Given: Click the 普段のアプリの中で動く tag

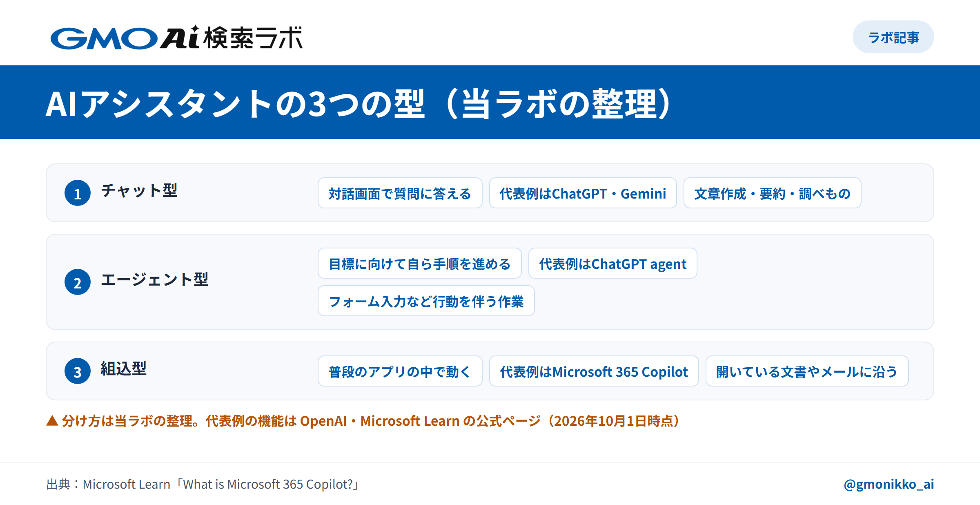Looking at the screenshot, I should [400, 371].
